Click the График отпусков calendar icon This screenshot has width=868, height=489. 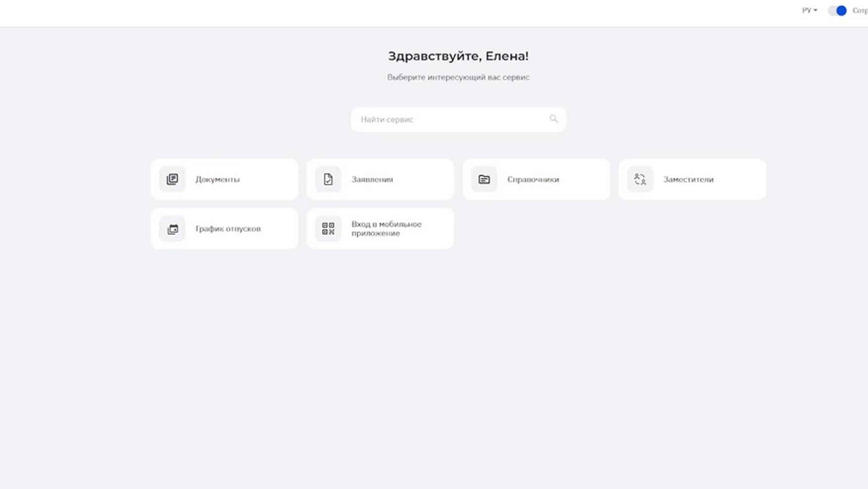tap(172, 229)
